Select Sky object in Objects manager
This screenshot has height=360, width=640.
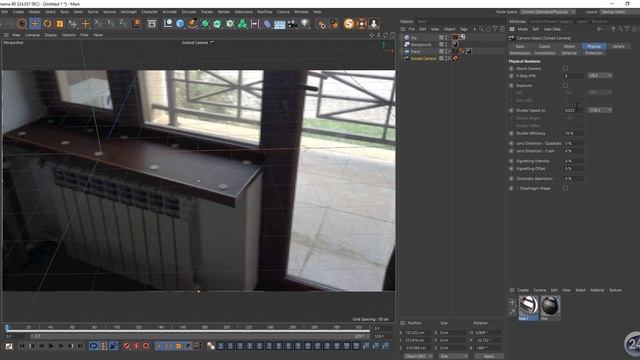tap(414, 37)
